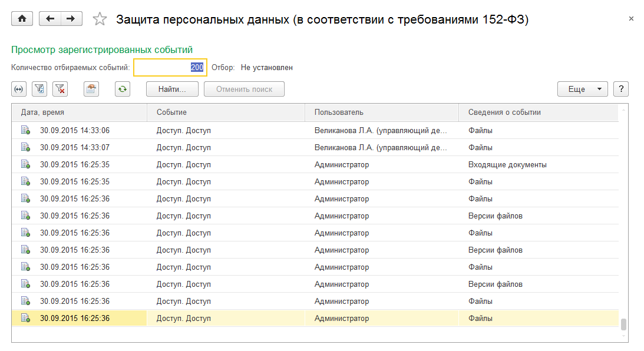
Task: Click the Home icon button
Action: point(22,19)
